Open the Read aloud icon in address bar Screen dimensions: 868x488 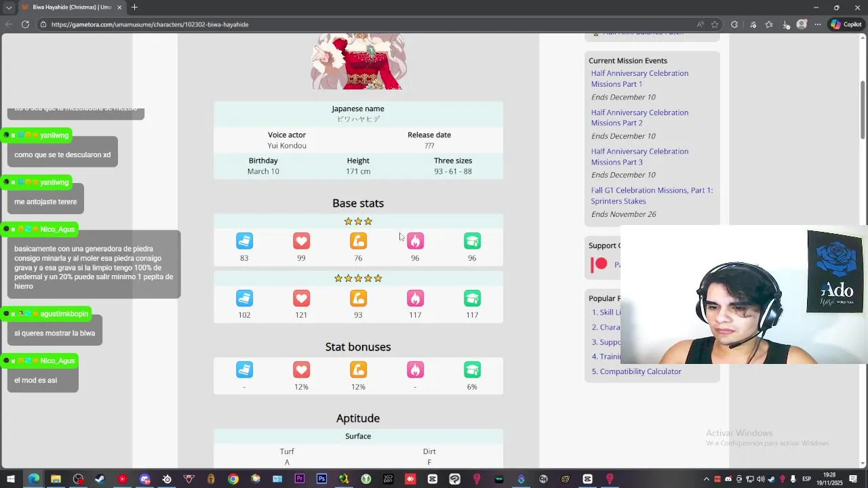click(x=701, y=24)
